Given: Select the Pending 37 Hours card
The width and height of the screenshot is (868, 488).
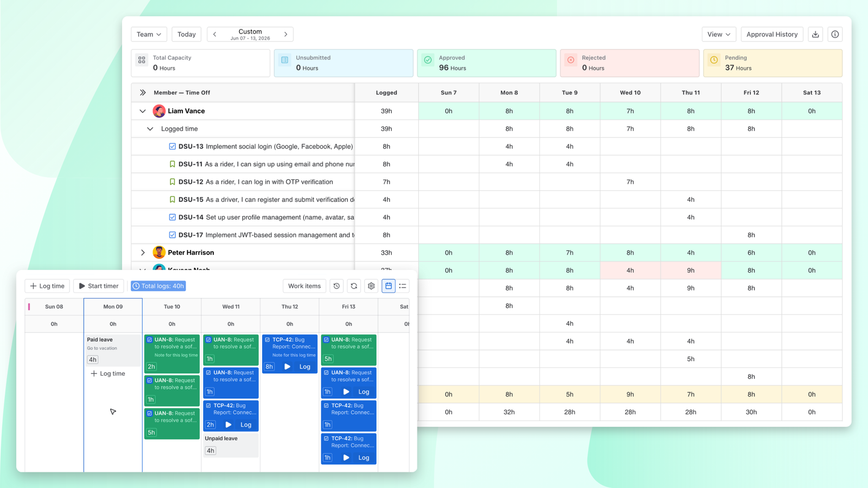Looking at the screenshot, I should point(773,63).
